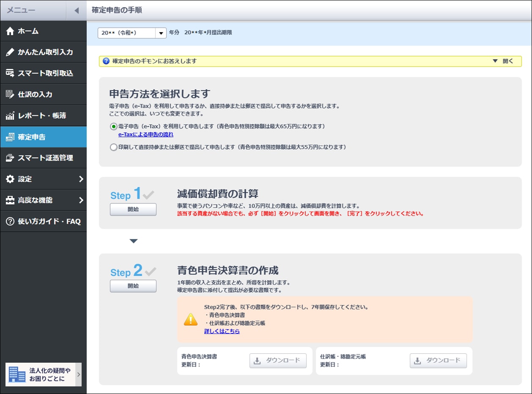Collapse the sidebar menu with left arrow

(77, 11)
